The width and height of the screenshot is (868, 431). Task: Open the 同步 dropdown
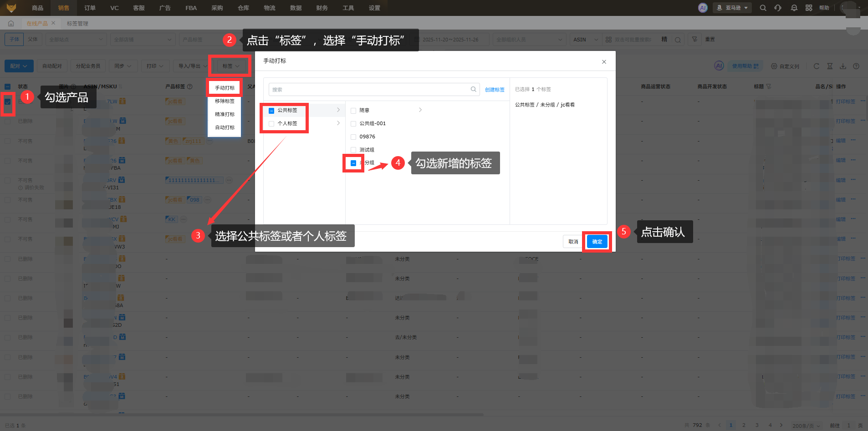123,66
